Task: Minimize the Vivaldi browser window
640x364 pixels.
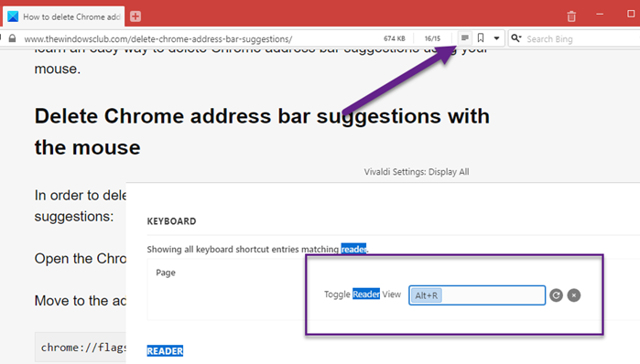Action: (600, 15)
